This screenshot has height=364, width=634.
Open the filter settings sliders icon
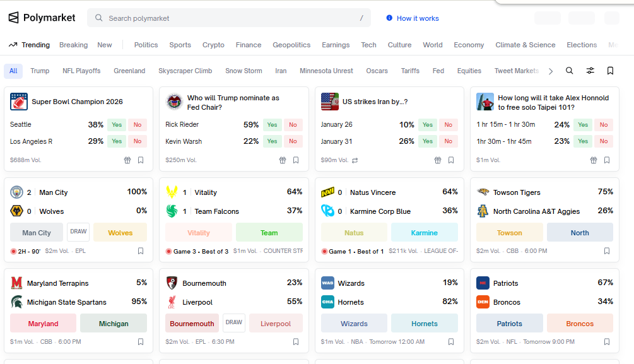(590, 71)
